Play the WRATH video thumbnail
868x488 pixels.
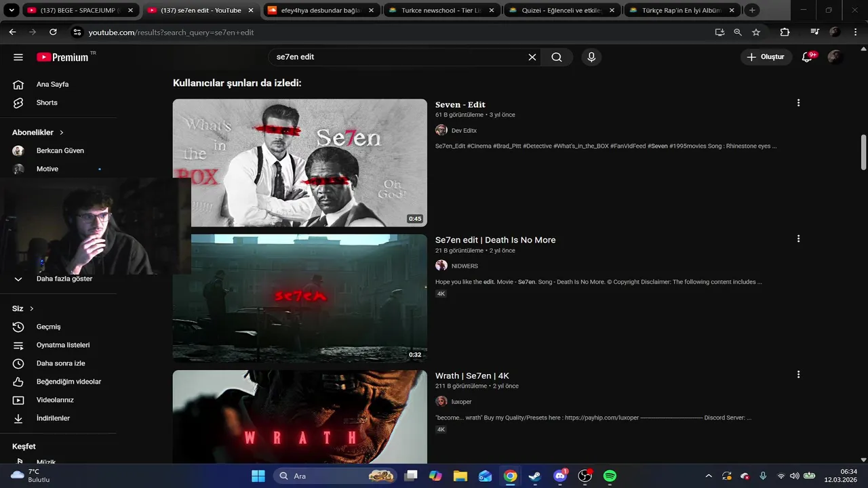pyautogui.click(x=300, y=417)
